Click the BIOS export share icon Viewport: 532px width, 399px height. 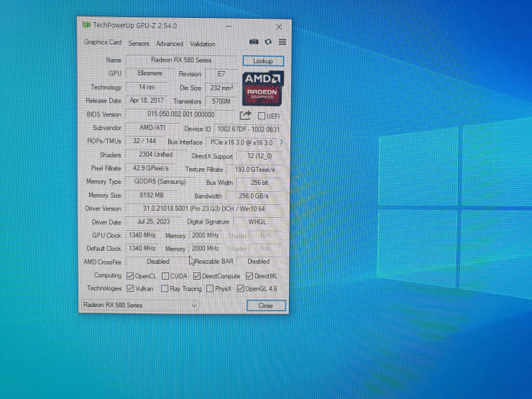[245, 115]
